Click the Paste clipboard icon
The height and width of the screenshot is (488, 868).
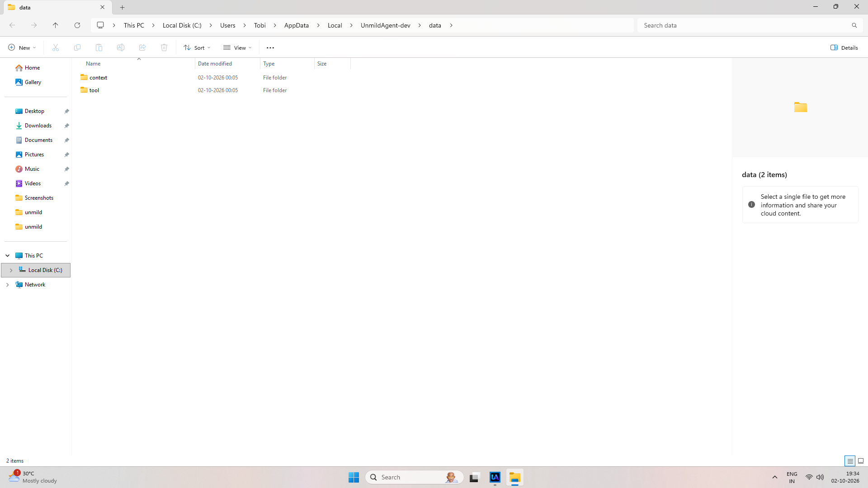[99, 47]
